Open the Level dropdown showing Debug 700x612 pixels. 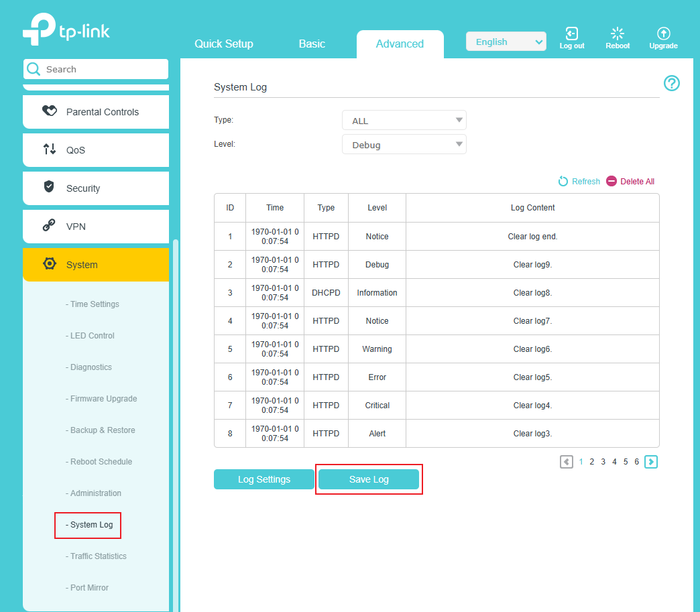coord(404,144)
